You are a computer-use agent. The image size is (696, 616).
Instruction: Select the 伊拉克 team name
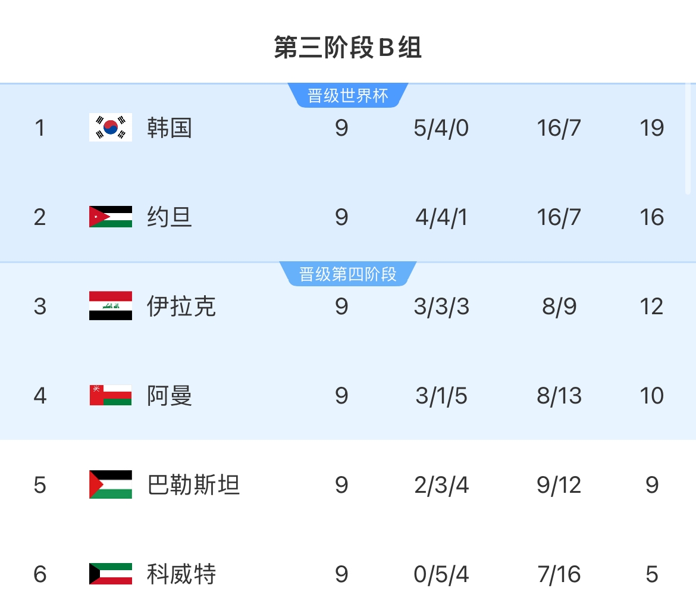[181, 306]
